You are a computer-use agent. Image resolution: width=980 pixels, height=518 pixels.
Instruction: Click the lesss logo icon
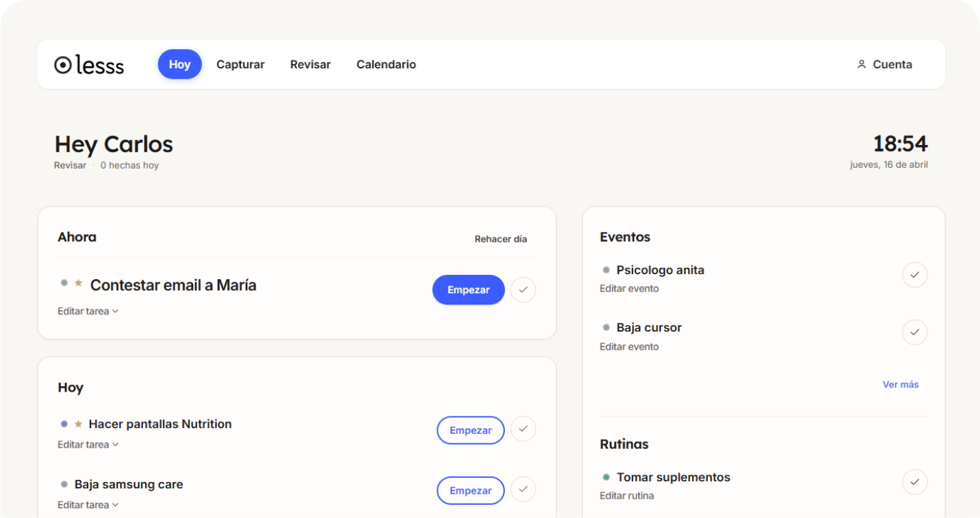tap(63, 64)
